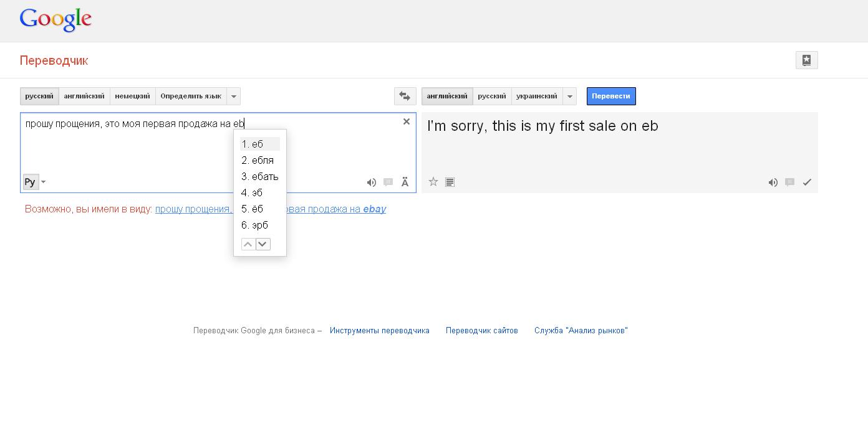Select английский as target language
Image resolution: width=868 pixels, height=446 pixels.
pos(447,96)
